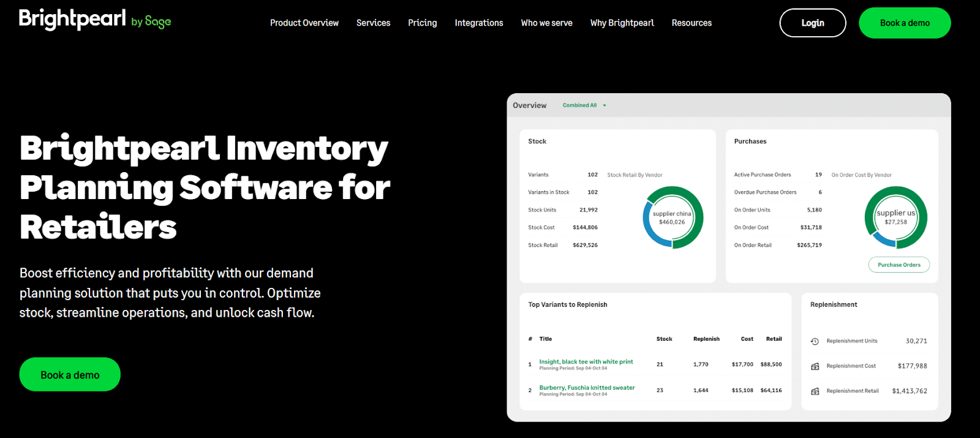Click the Brightpearl Inventory Planning Software heading
The width and height of the screenshot is (980, 438).
pos(205,187)
